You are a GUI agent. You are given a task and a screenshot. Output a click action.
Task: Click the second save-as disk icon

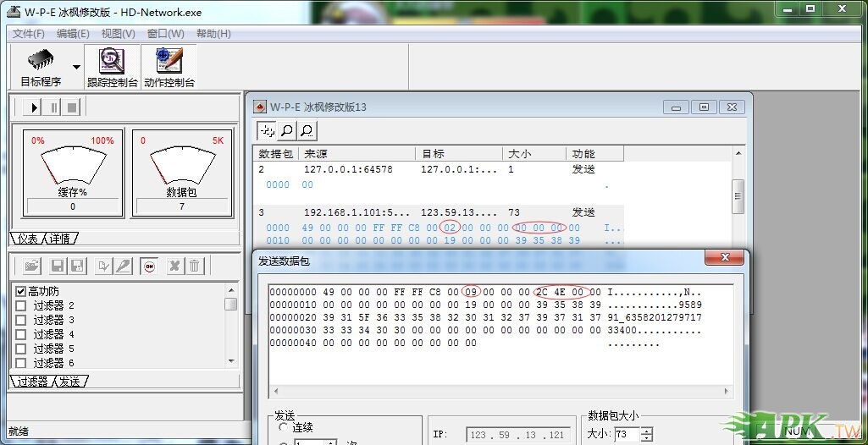pyautogui.click(x=77, y=266)
